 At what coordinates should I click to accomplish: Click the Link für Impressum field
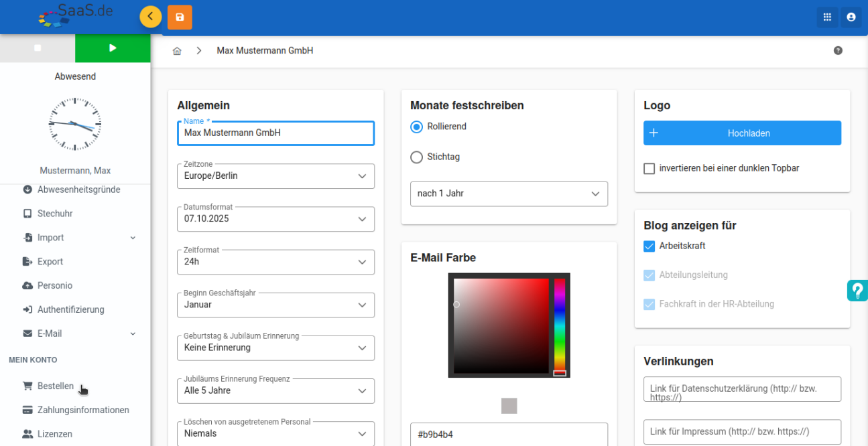click(x=742, y=432)
